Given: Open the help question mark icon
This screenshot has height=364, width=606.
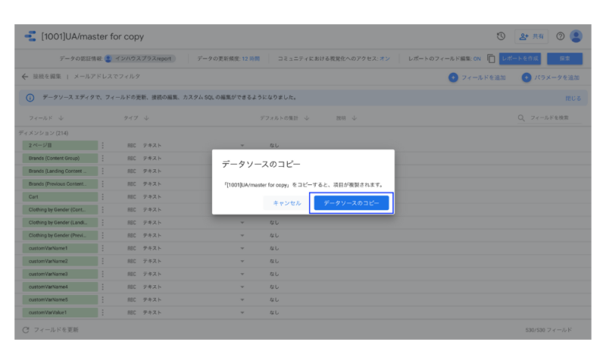Looking at the screenshot, I should point(560,36).
